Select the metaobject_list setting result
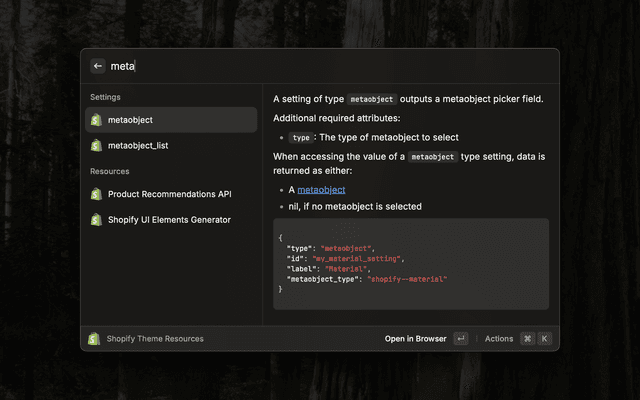 [x=170, y=145]
